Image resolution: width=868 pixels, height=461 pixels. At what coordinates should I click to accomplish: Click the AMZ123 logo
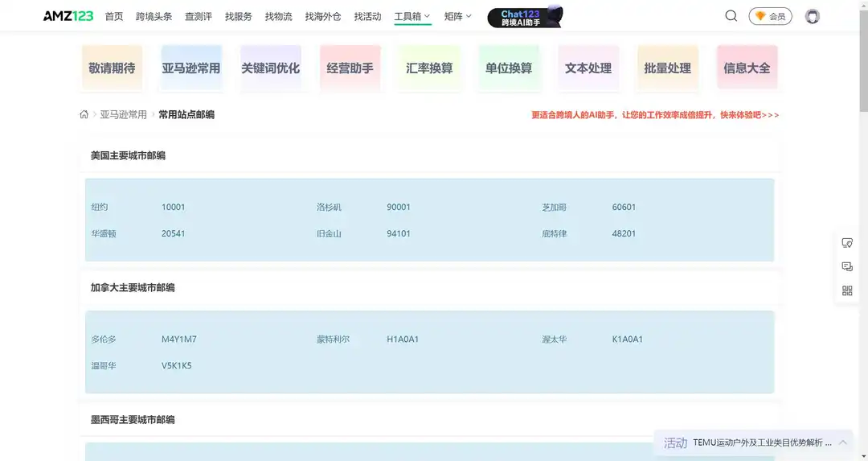[x=68, y=16]
